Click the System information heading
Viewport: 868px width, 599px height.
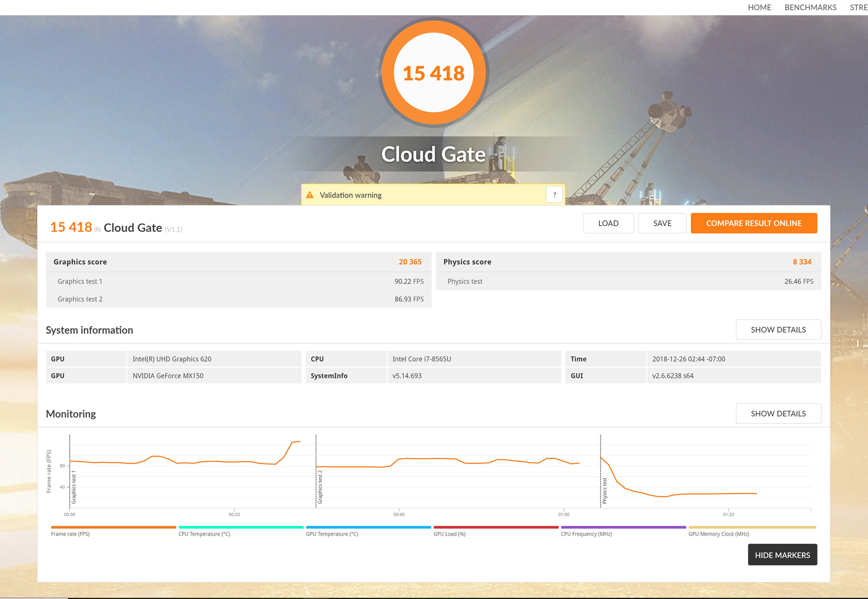click(x=89, y=330)
